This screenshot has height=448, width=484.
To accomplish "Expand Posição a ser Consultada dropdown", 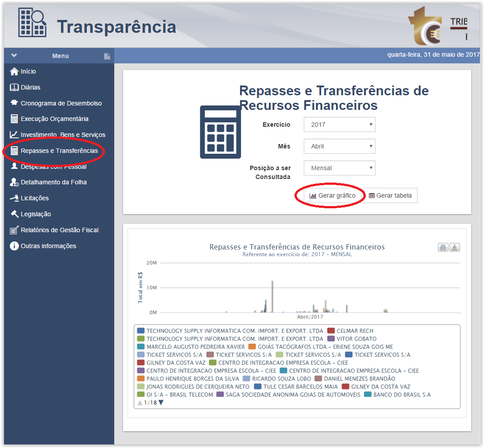I will coord(339,168).
